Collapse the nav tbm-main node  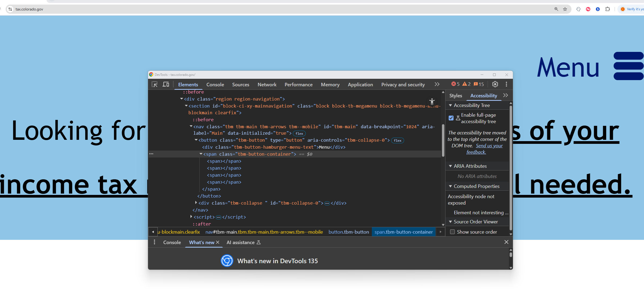tap(191, 126)
